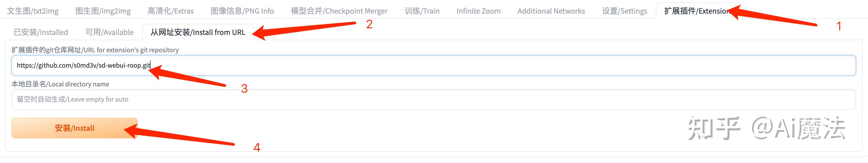Open the Infinite Zoom tab
Image resolution: width=868 pixels, height=163 pixels.
coord(478,11)
